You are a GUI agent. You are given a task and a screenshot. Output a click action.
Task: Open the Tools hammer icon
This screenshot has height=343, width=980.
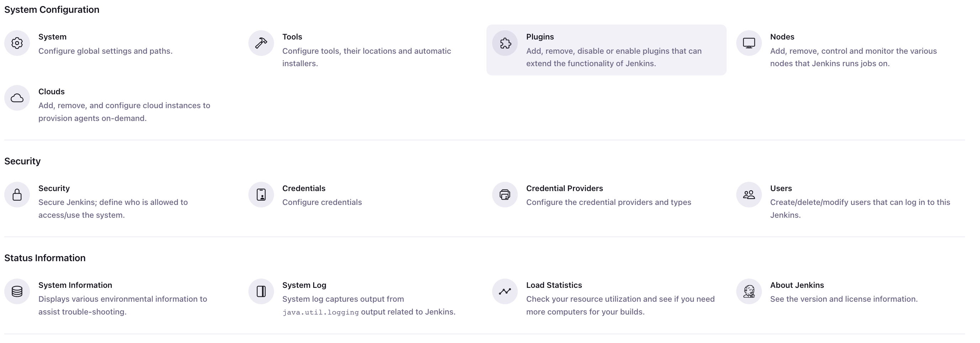pos(261,43)
